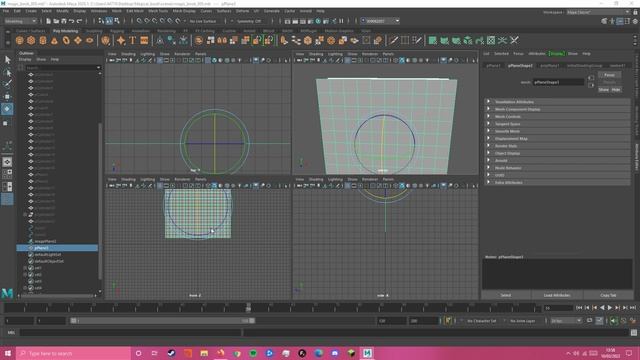This screenshot has width=640, height=360.
Task: Click the Load Attributes button
Action: (557, 295)
